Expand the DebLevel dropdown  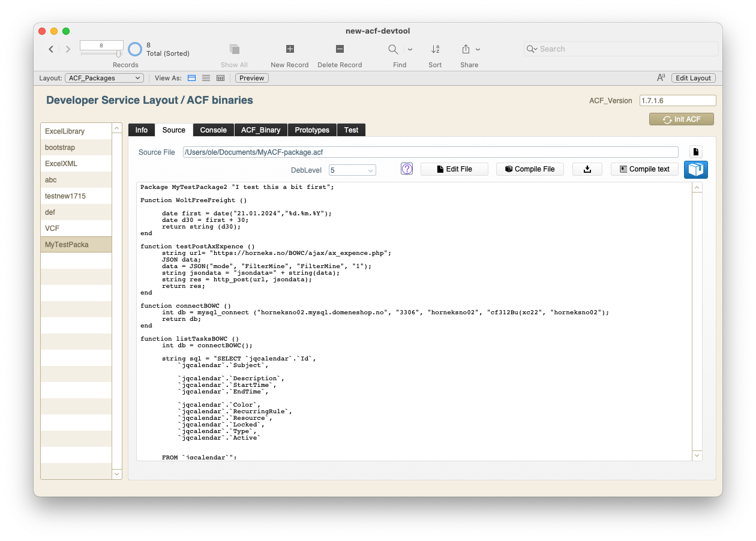(x=352, y=170)
